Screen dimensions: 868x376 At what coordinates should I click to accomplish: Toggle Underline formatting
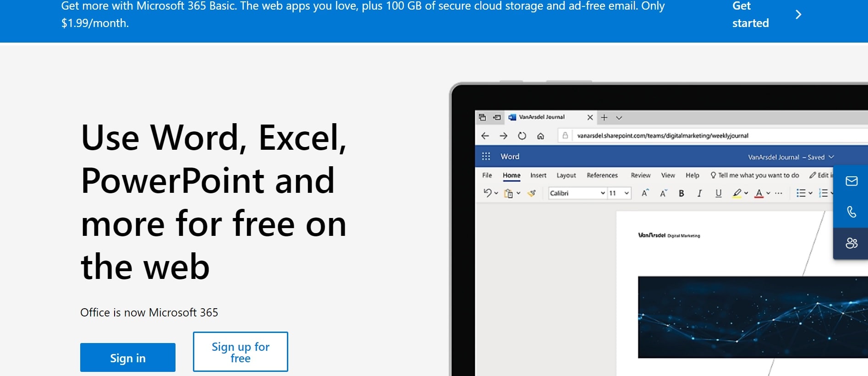point(718,193)
